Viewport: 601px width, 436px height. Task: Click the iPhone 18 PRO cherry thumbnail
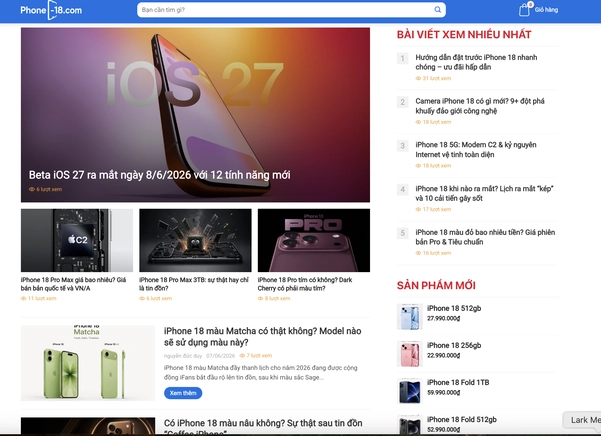pos(314,240)
